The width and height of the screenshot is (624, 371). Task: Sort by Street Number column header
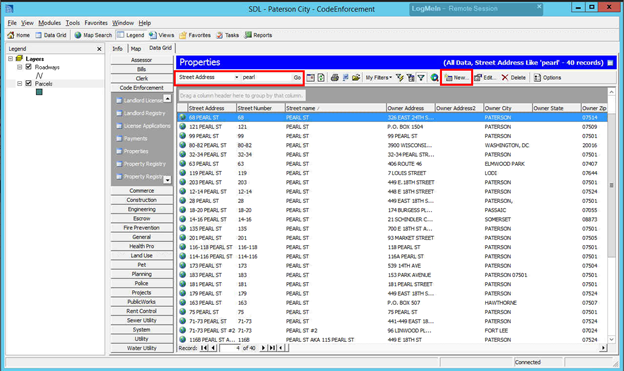click(261, 108)
